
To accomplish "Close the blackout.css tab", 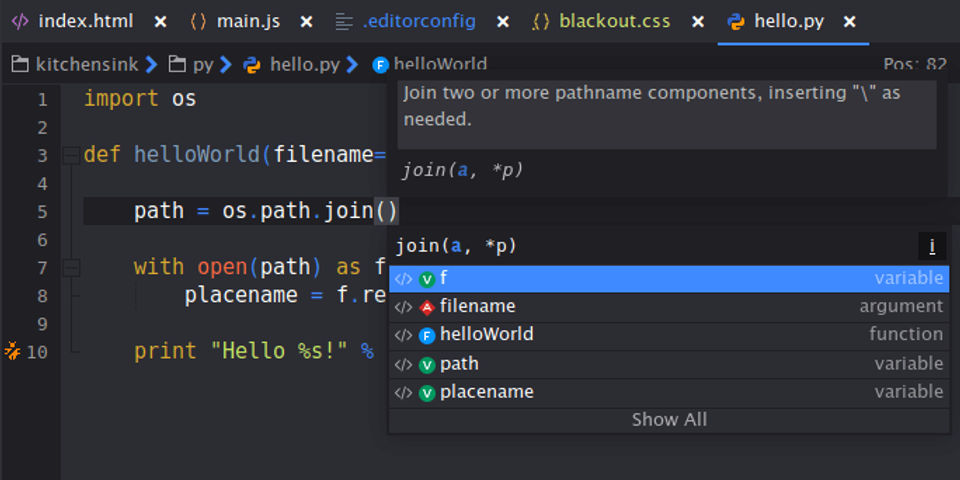I will coord(698,22).
